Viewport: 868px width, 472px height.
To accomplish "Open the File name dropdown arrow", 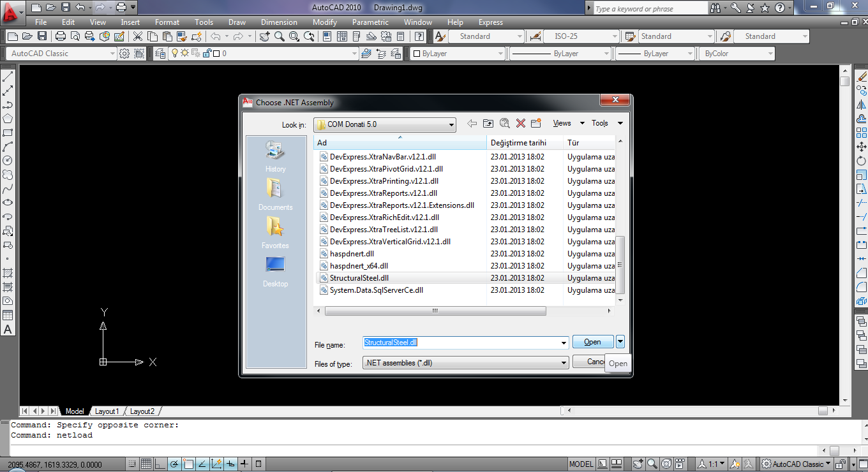I will (564, 343).
